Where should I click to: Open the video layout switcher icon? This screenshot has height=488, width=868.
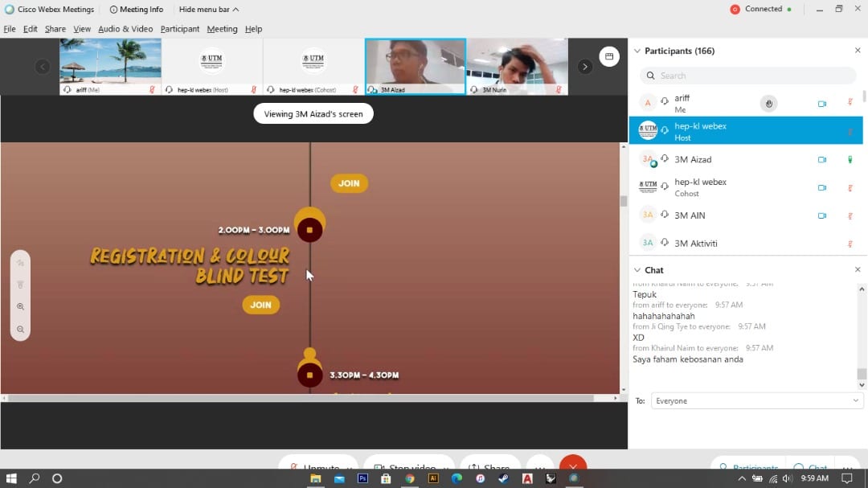(x=609, y=56)
